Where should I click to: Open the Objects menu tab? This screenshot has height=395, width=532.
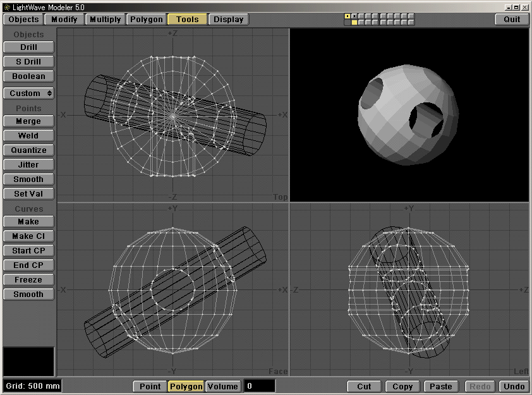[23, 19]
